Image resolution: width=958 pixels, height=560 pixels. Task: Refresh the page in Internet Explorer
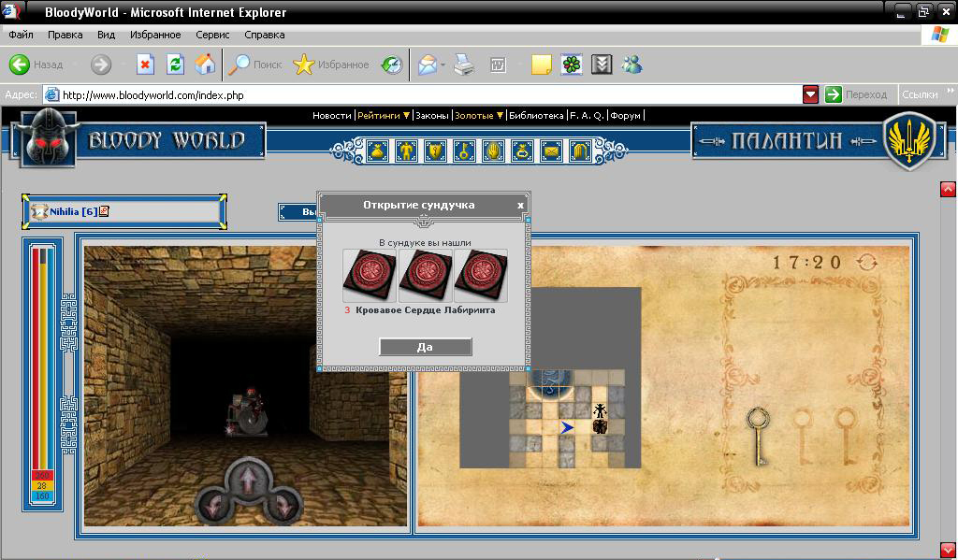175,65
